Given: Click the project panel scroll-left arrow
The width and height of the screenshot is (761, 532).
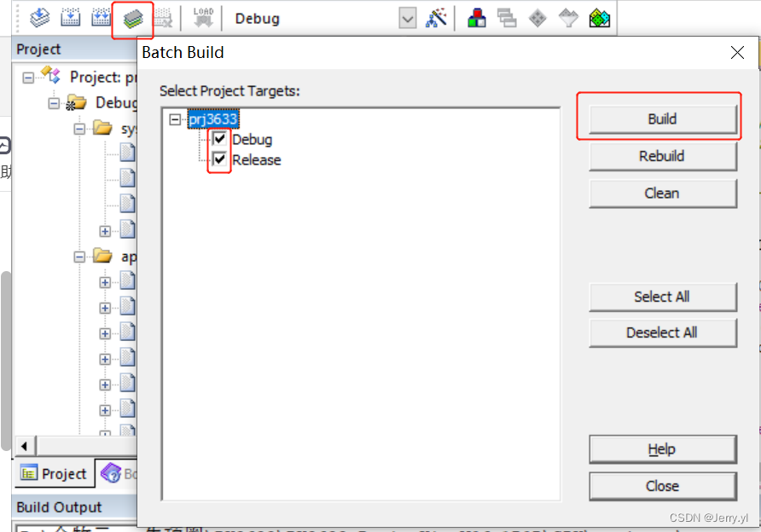Looking at the screenshot, I should (x=24, y=446).
